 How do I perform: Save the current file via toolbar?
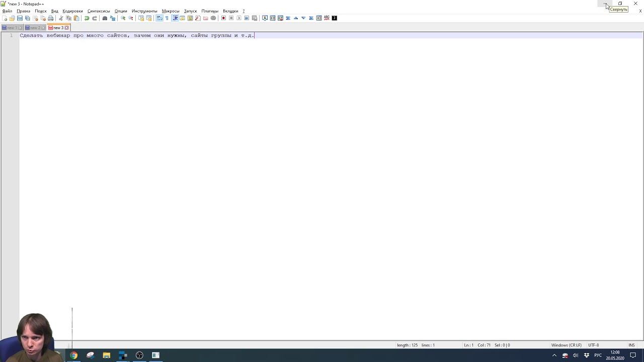(x=20, y=18)
